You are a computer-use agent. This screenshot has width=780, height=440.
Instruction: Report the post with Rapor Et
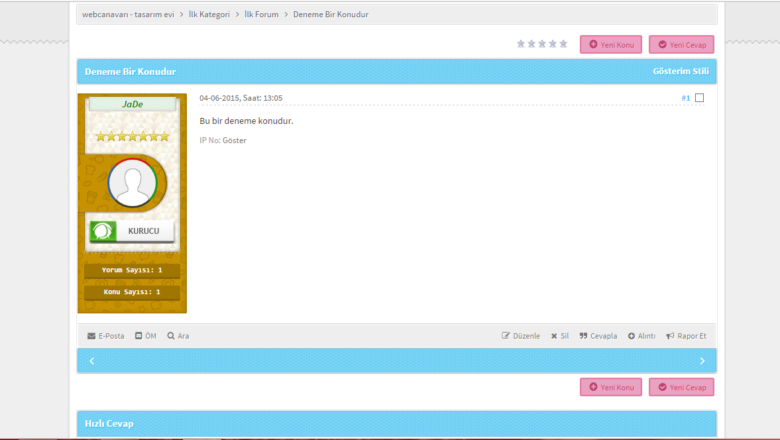click(x=686, y=336)
